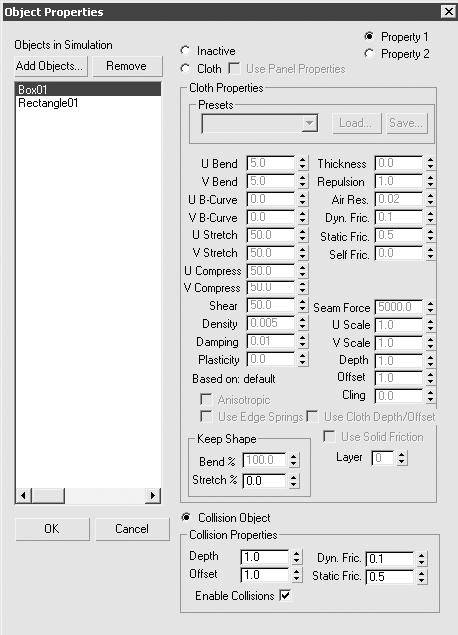Confirm the dialog with OK
458x635 pixels.
[x=52, y=529]
